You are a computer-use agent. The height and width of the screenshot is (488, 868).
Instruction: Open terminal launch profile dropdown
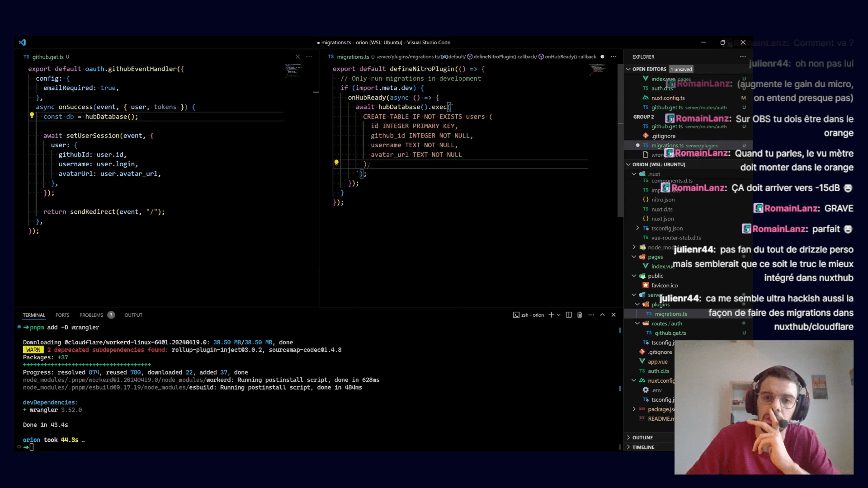pos(559,315)
